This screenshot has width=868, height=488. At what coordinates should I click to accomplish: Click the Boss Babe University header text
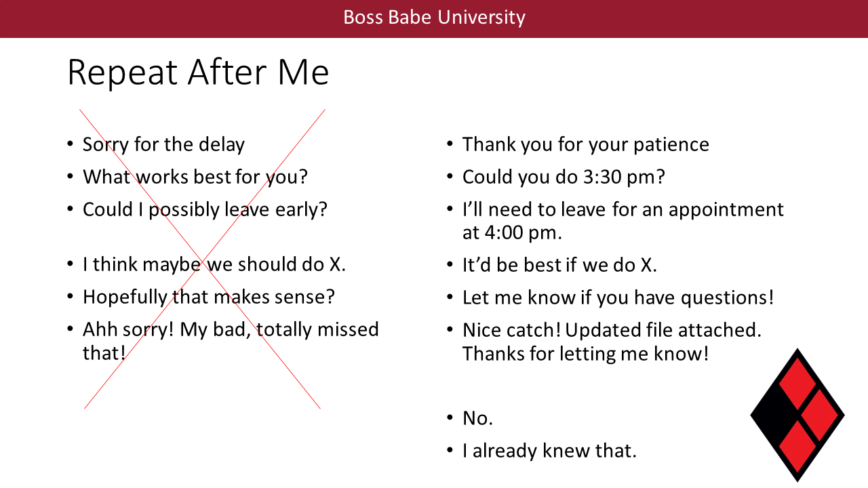[434, 17]
